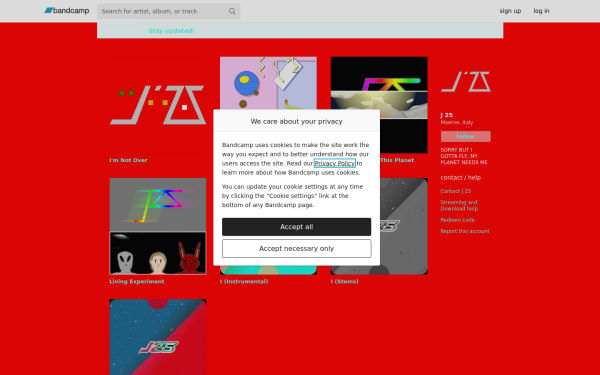The image size is (600, 375).
Task: Click the I (Stems) title link
Action: (x=344, y=281)
